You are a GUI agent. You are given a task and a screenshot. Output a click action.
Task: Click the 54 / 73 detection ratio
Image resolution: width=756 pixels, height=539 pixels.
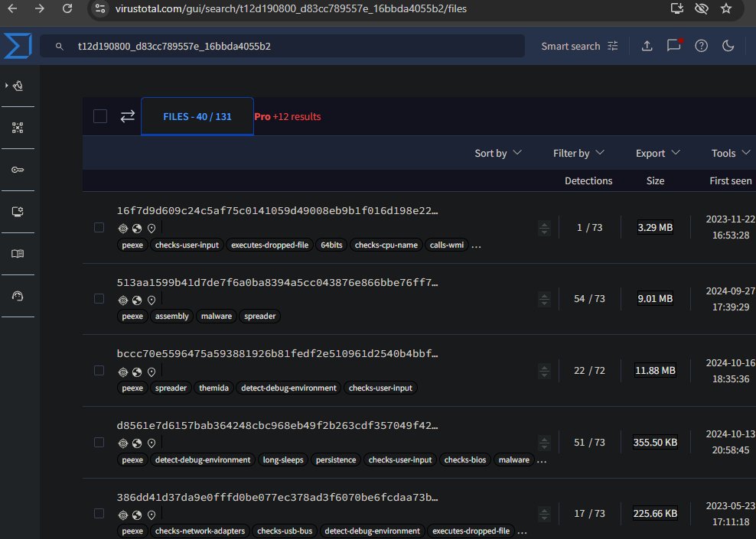point(589,299)
